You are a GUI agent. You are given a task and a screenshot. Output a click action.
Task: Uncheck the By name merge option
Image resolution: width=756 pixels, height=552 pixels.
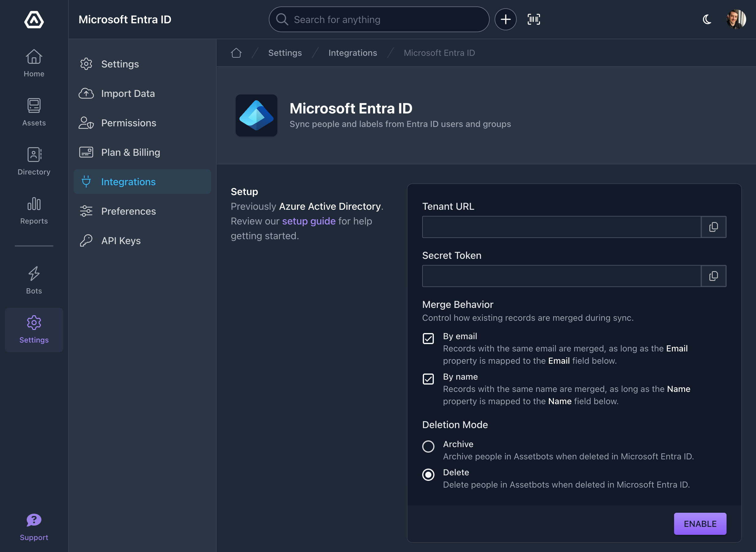coord(428,379)
